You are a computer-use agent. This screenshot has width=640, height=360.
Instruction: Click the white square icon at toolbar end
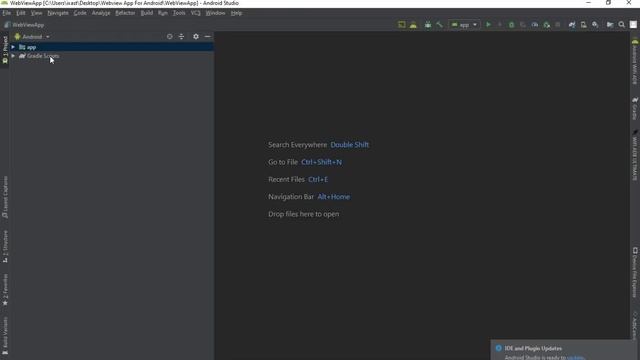tap(633, 25)
